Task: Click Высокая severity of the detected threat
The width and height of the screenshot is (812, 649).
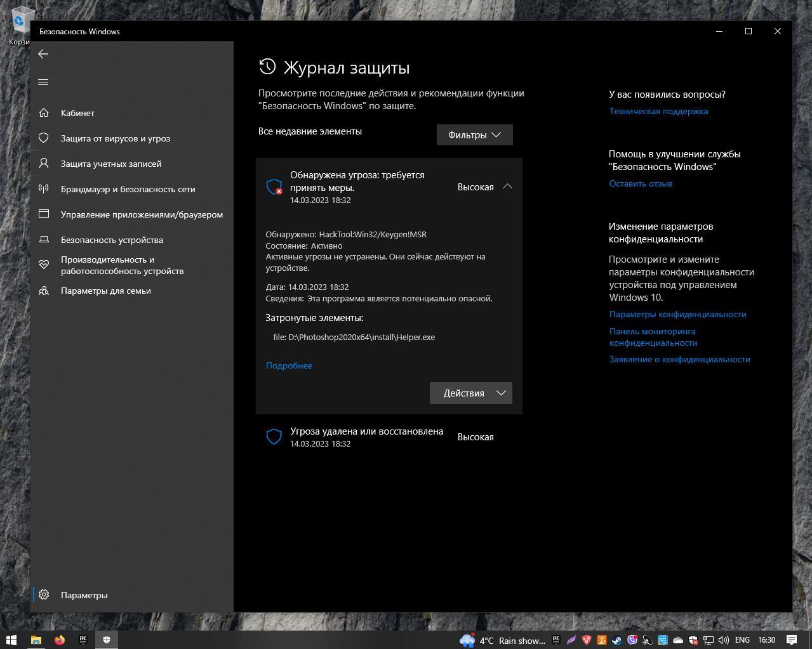Action: click(x=476, y=187)
